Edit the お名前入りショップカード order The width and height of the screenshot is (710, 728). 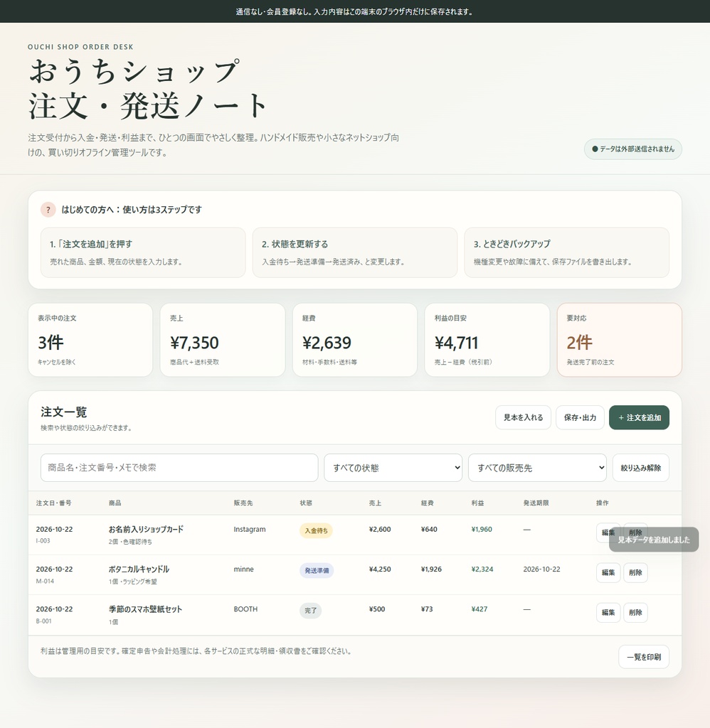[x=608, y=532]
